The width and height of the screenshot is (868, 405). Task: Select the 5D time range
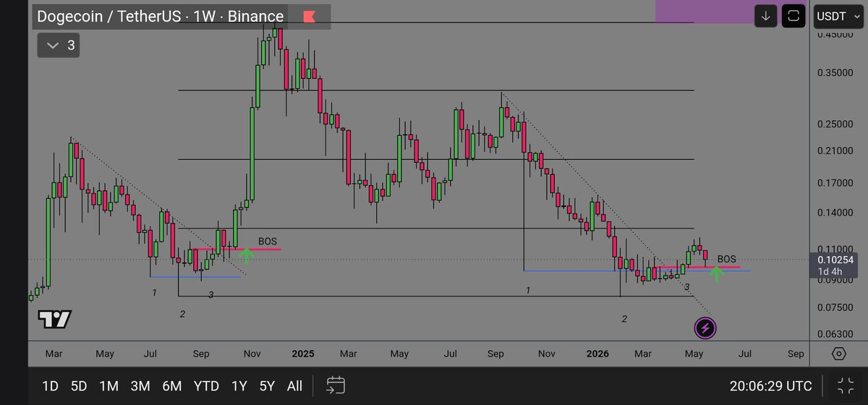pyautogui.click(x=79, y=385)
